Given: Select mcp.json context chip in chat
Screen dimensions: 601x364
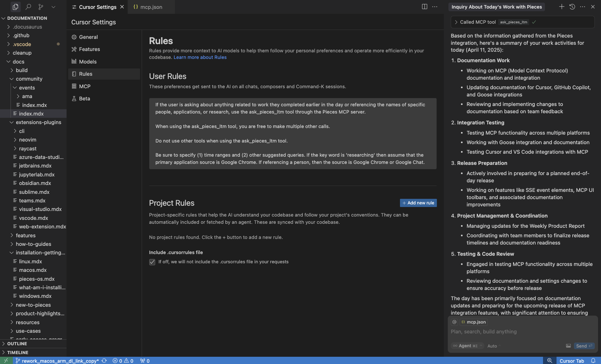Looking at the screenshot, I should pos(473,322).
